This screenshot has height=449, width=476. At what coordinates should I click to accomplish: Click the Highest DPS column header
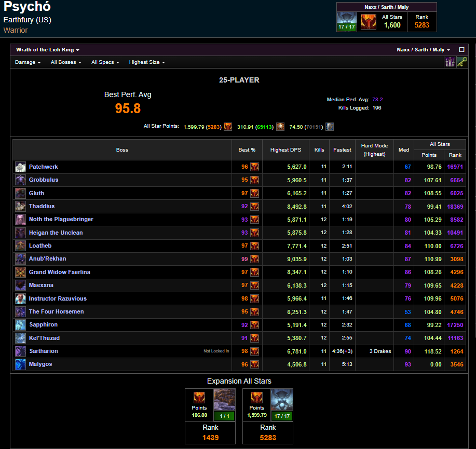(x=285, y=150)
